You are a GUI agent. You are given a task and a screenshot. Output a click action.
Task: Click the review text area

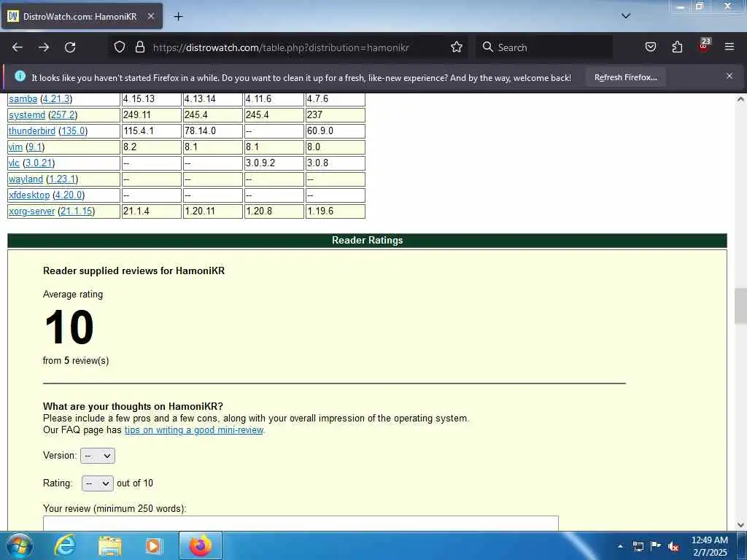click(x=301, y=523)
